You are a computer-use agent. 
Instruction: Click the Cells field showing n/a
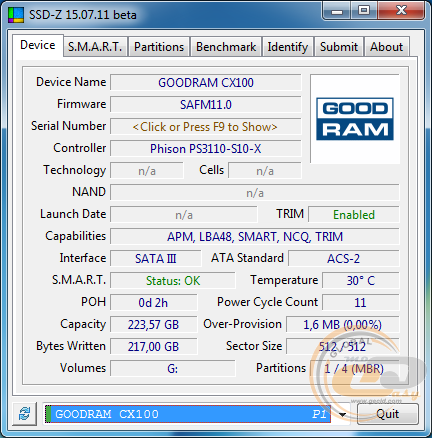(x=265, y=171)
